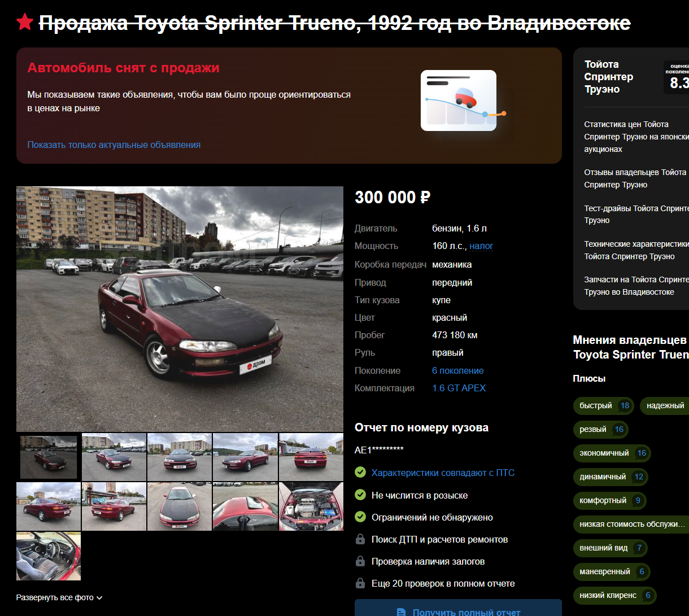The image size is (689, 616).
Task: Select fourth thumbnail in top row
Action: click(x=245, y=457)
